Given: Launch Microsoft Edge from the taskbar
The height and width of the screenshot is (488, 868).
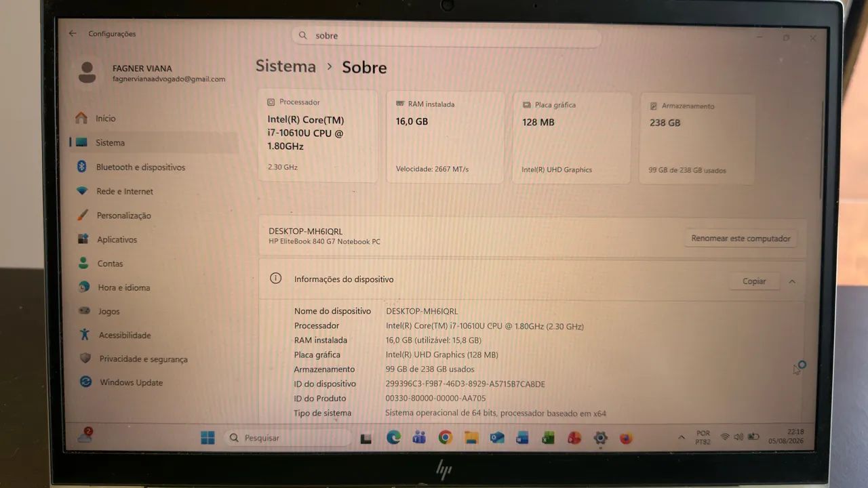Looking at the screenshot, I should pyautogui.click(x=393, y=438).
